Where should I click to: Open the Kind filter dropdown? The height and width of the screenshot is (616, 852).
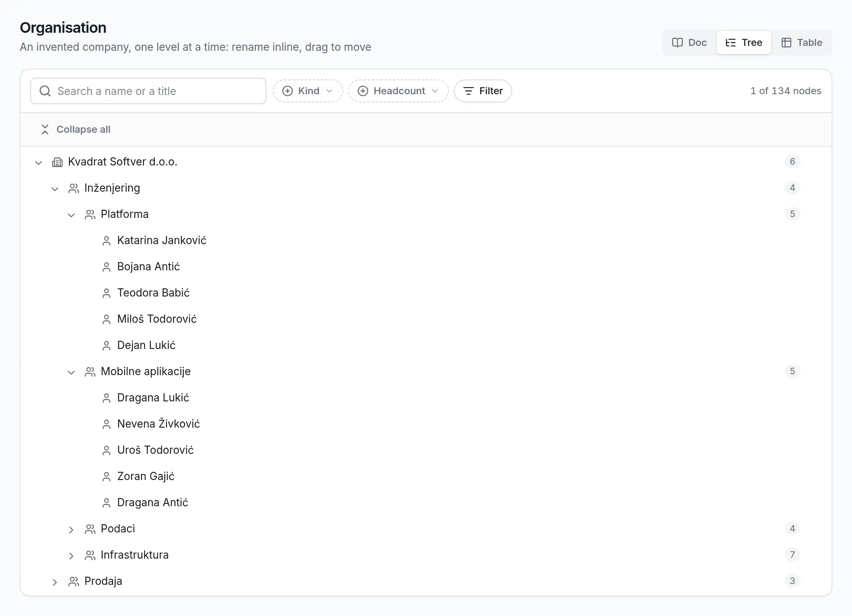(308, 91)
